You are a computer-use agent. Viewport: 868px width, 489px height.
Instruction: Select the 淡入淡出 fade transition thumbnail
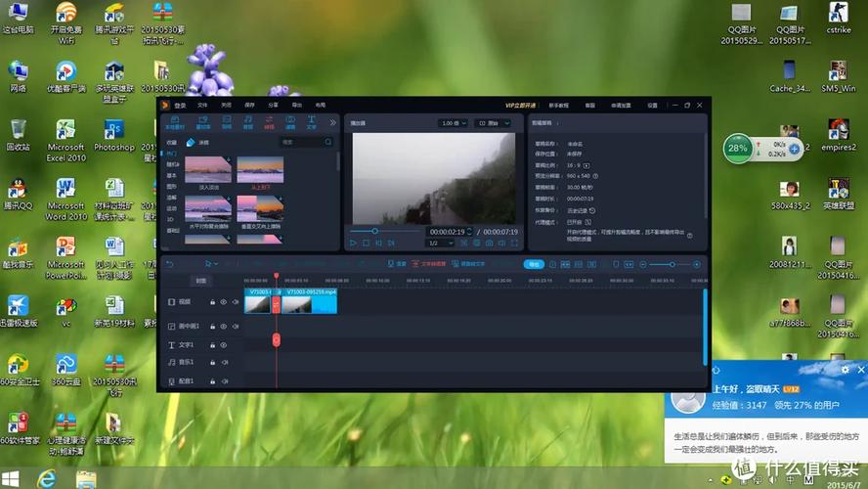point(208,170)
